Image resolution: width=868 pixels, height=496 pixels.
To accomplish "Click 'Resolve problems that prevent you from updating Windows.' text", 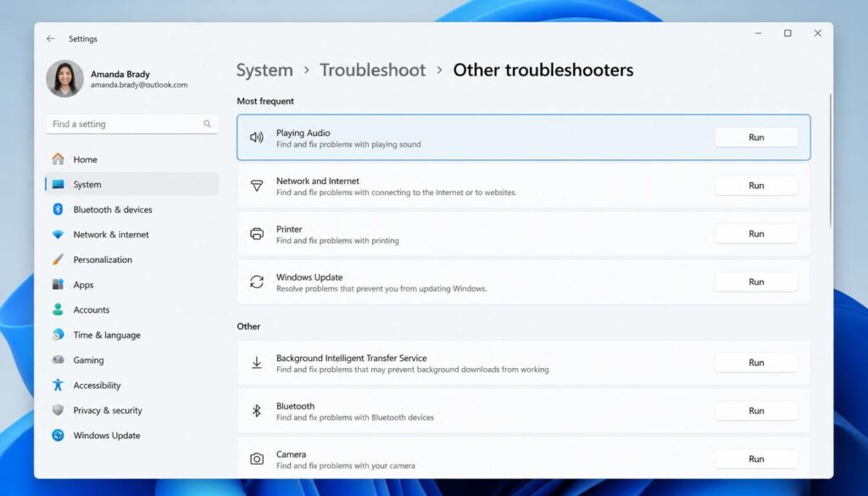I will click(381, 289).
